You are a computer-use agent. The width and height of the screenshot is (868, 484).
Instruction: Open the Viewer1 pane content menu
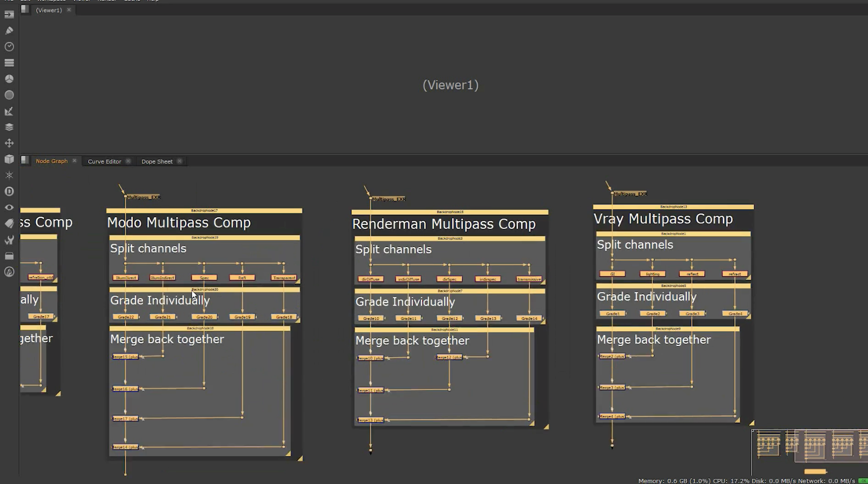(25, 9)
